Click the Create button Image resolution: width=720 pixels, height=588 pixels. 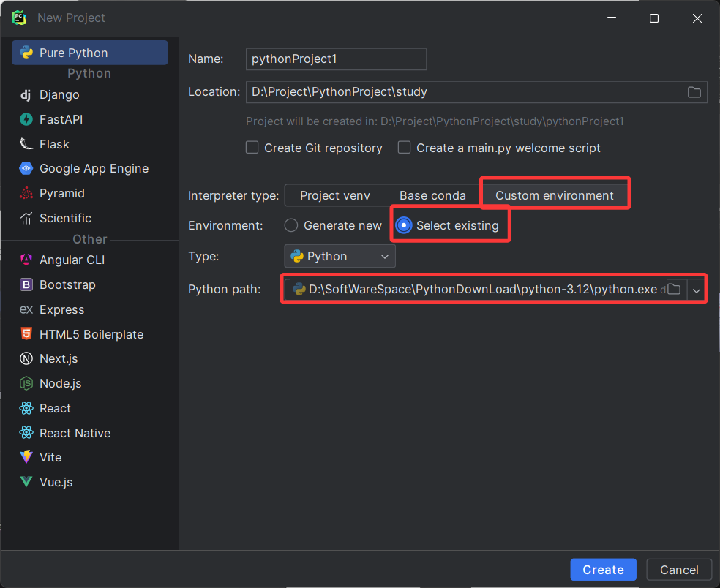click(x=603, y=570)
